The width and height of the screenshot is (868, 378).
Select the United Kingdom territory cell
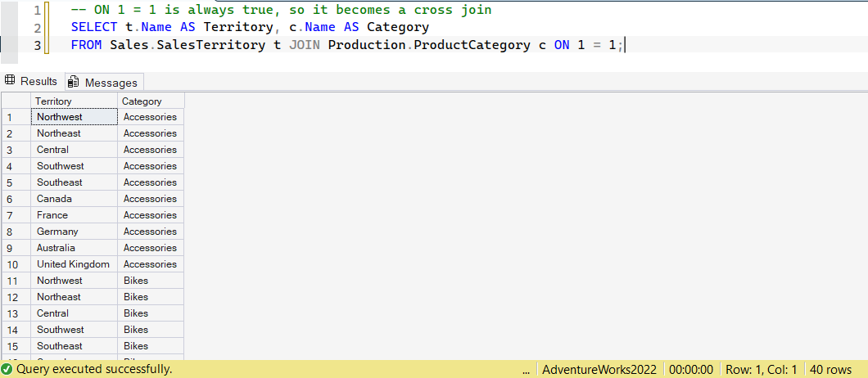pos(75,264)
